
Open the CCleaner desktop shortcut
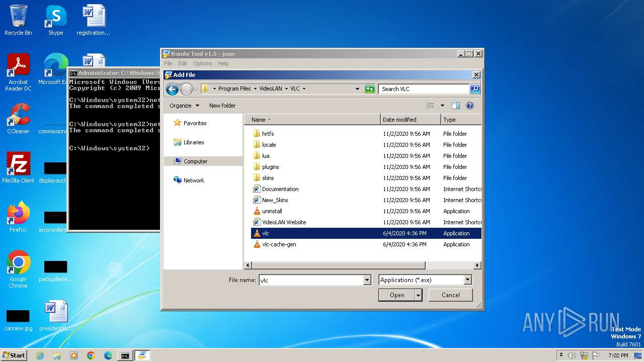click(18, 119)
